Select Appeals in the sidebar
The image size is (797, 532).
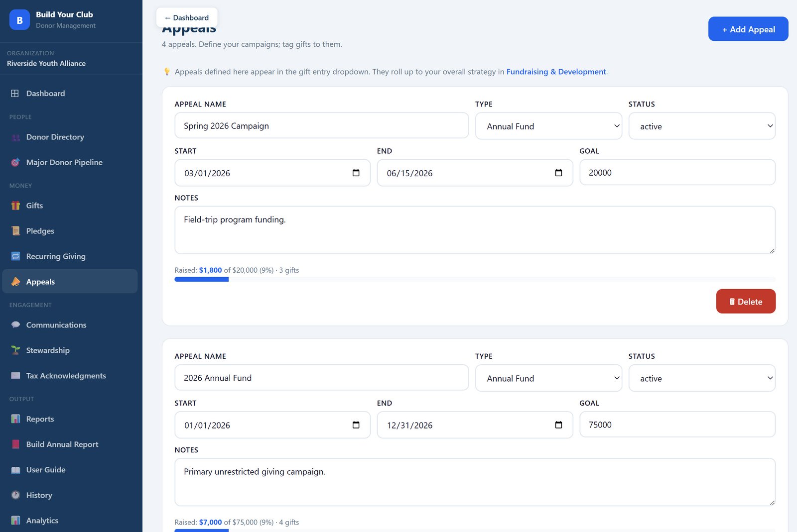tap(70, 282)
